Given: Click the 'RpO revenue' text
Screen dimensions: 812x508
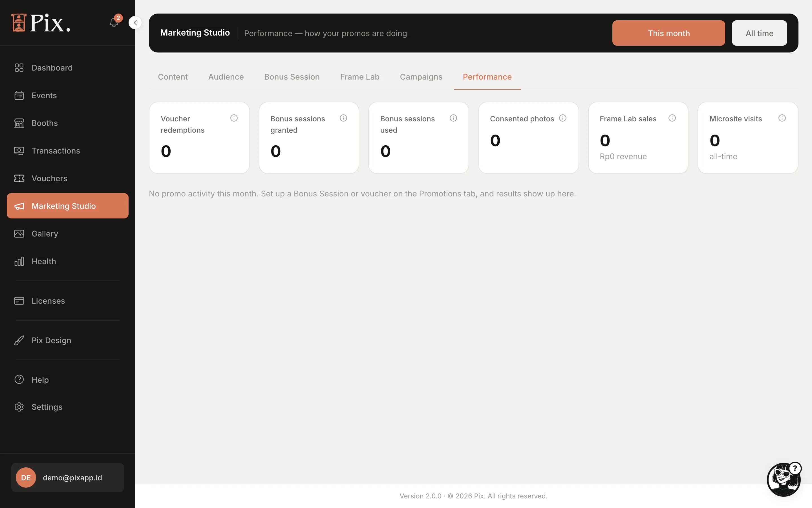Looking at the screenshot, I should (623, 157).
